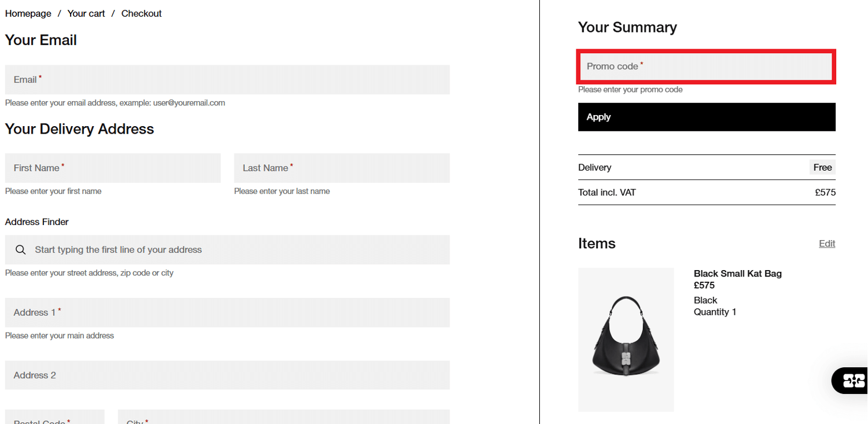Screen dimensions: 868x424
Task: Select the First Name field
Action: point(112,168)
